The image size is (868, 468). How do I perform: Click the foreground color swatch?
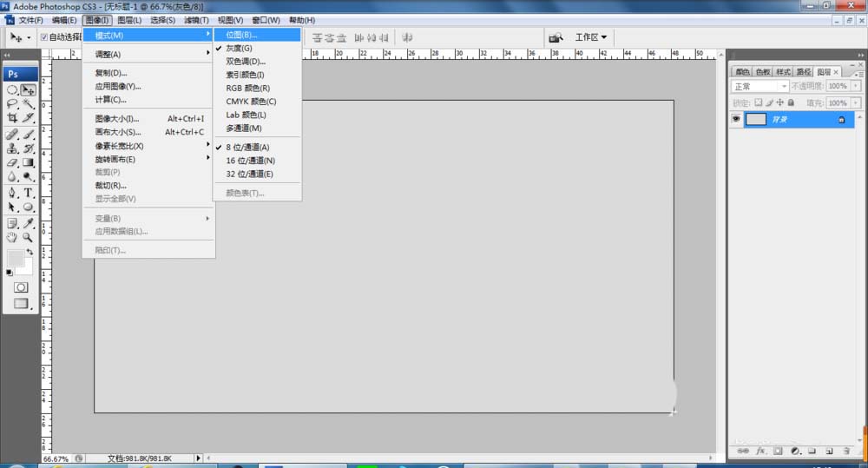16,258
